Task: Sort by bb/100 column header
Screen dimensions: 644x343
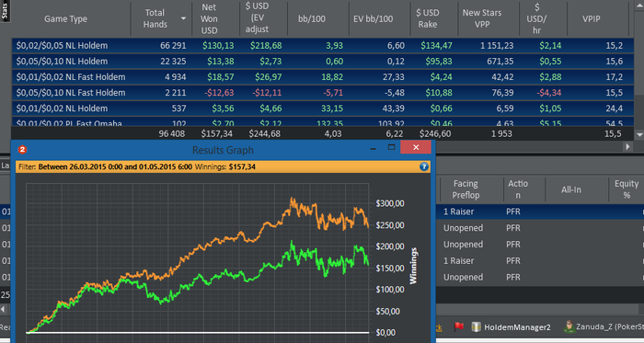Action: tap(311, 18)
